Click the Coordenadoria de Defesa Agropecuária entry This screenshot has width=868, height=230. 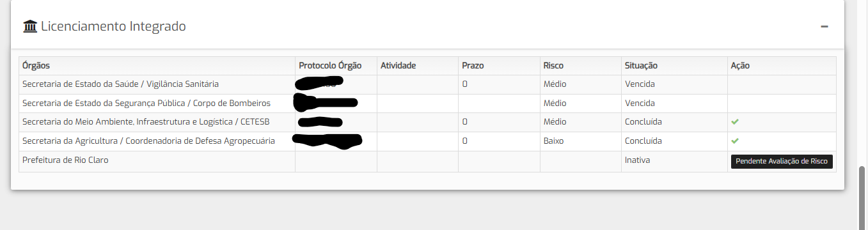click(x=148, y=141)
